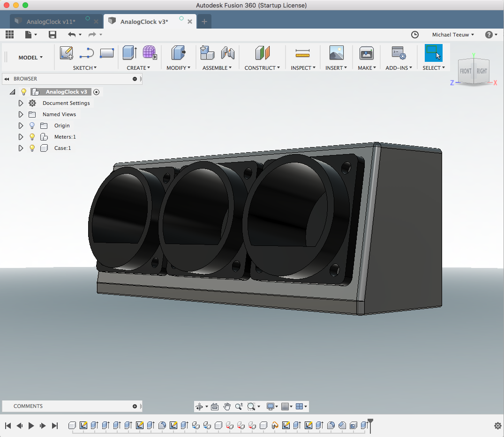Open the data panel grid icon
The height and width of the screenshot is (437, 504).
point(9,35)
